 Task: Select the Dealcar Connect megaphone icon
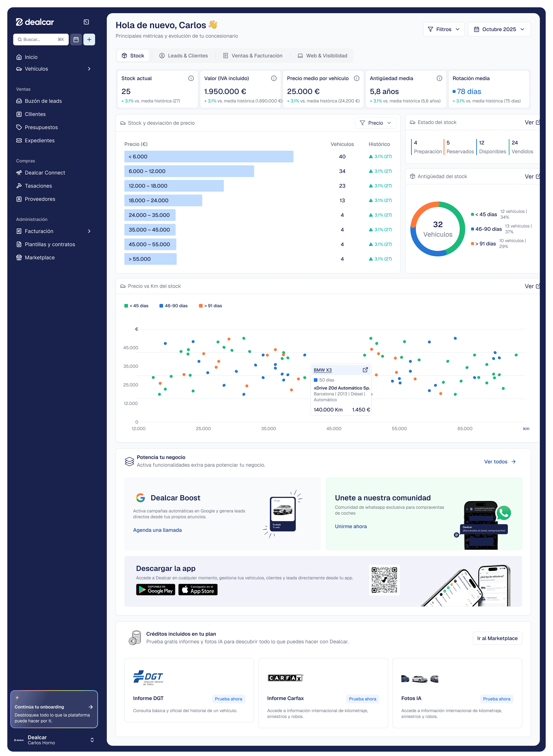point(19,173)
